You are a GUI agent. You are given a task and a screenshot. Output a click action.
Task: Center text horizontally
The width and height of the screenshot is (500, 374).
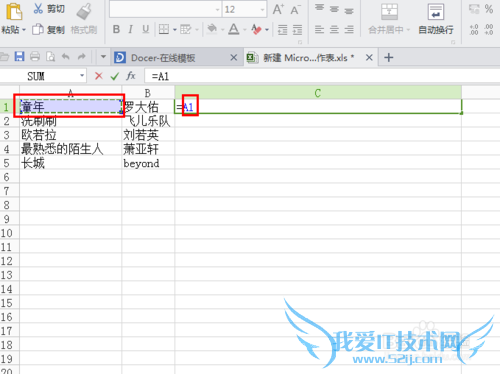(334, 30)
